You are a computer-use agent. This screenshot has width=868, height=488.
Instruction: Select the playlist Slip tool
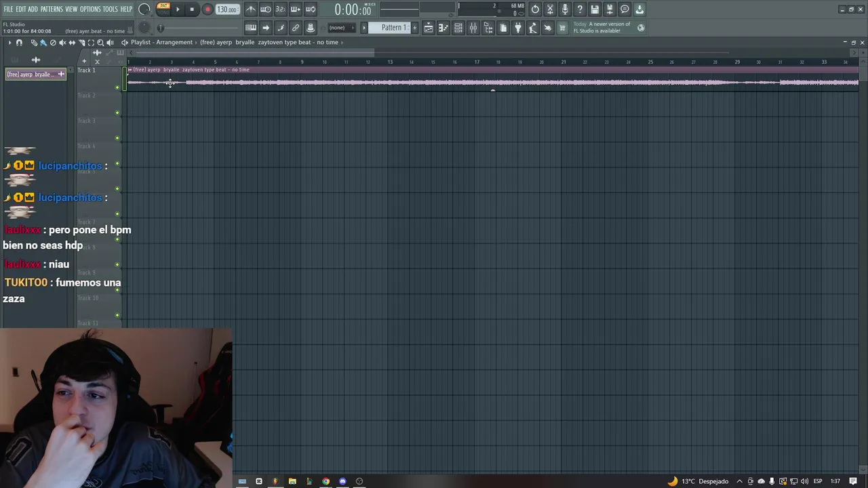click(x=72, y=43)
